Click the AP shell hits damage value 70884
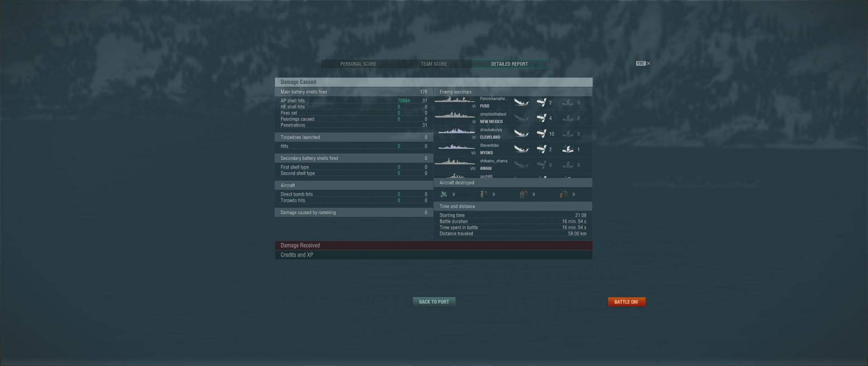Screen dimensions: 868x366 point(404,101)
